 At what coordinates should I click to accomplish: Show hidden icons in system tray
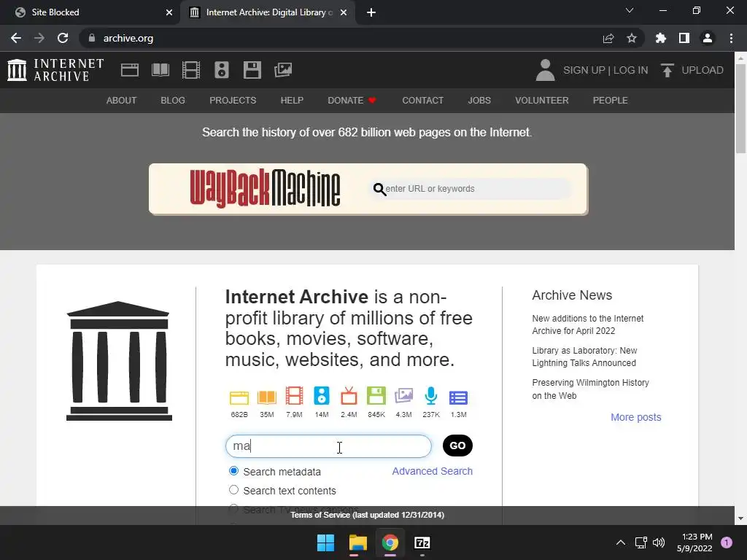pyautogui.click(x=621, y=542)
